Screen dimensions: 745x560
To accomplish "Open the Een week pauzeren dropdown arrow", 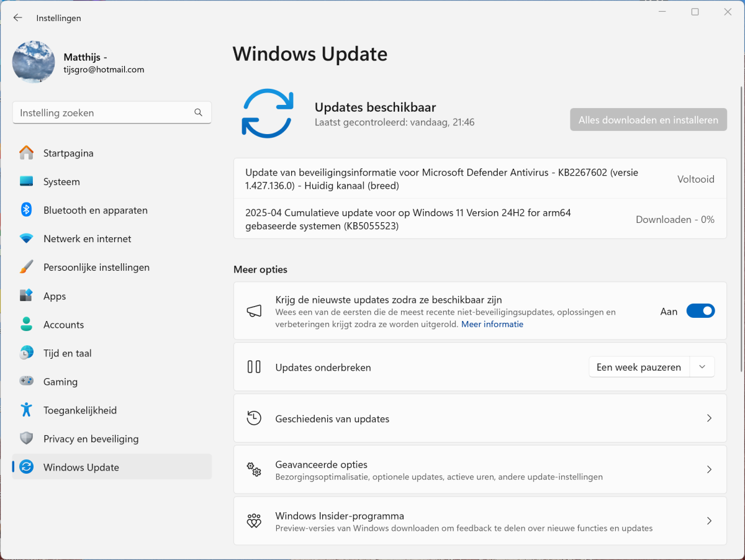I will click(702, 367).
